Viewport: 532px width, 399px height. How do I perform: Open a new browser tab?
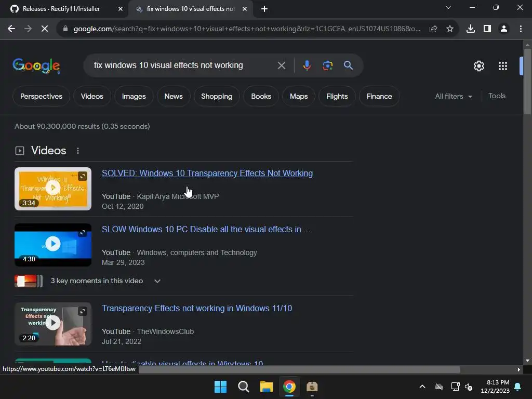point(264,9)
